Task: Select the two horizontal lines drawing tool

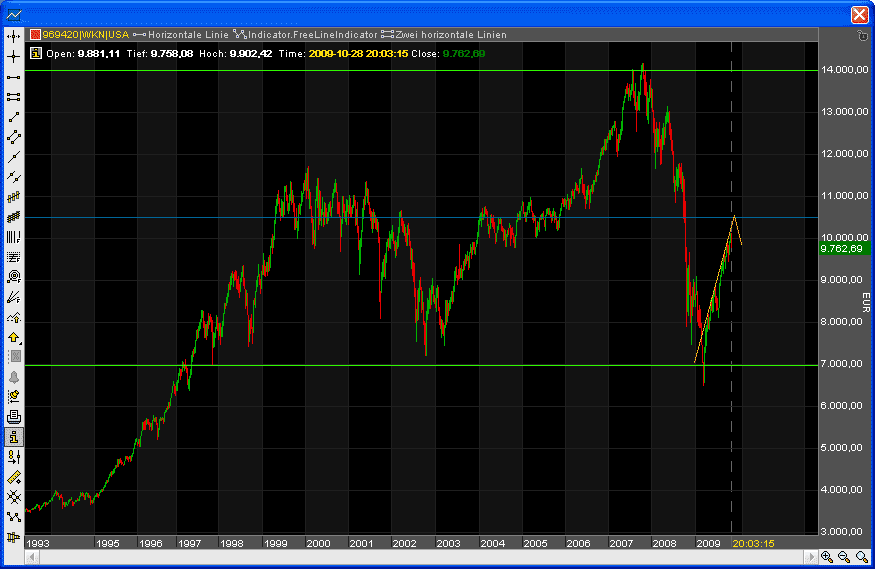Action: 13,97
